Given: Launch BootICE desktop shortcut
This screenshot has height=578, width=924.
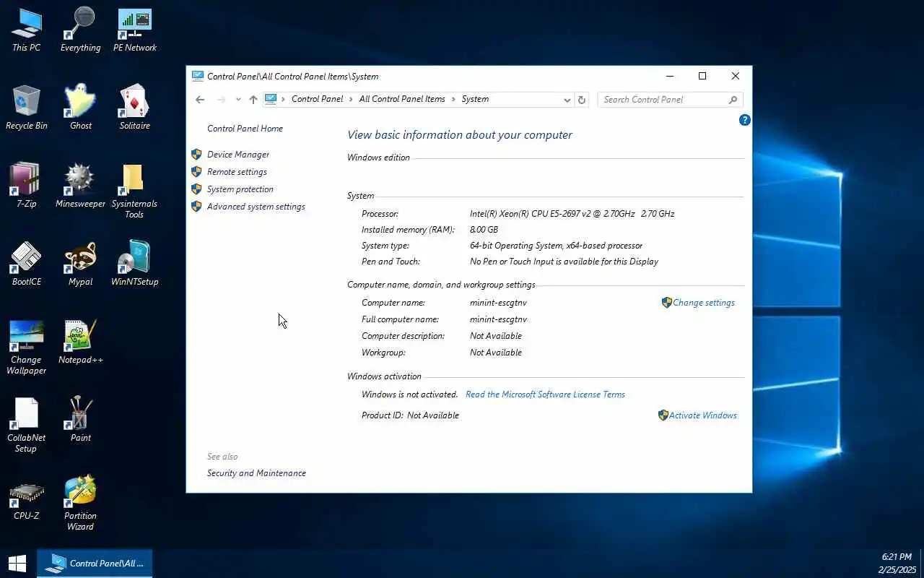Looking at the screenshot, I should (x=27, y=264).
